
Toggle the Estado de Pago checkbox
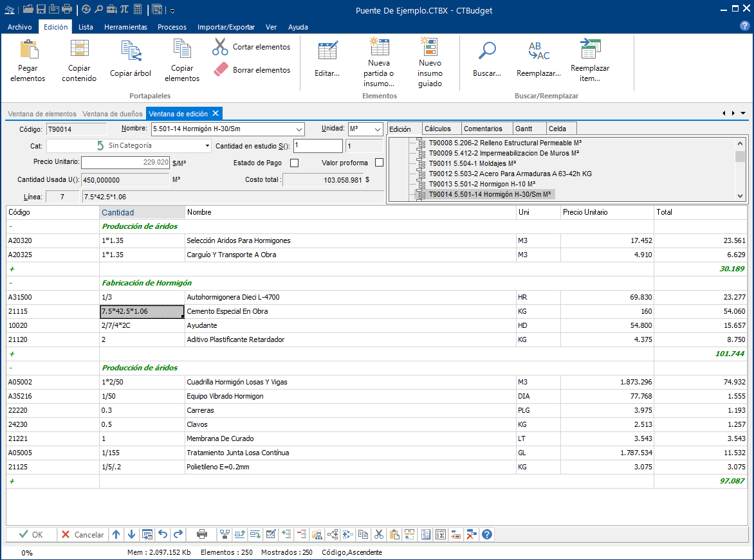[x=295, y=163]
